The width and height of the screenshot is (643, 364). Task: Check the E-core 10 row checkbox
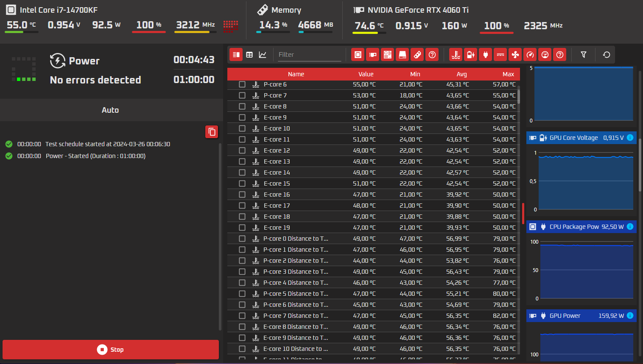(242, 128)
